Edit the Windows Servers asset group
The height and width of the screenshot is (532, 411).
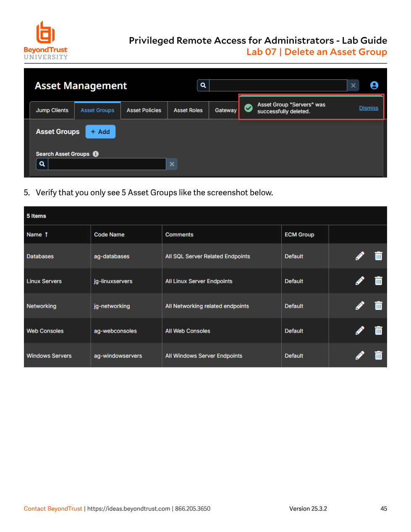pyautogui.click(x=360, y=356)
